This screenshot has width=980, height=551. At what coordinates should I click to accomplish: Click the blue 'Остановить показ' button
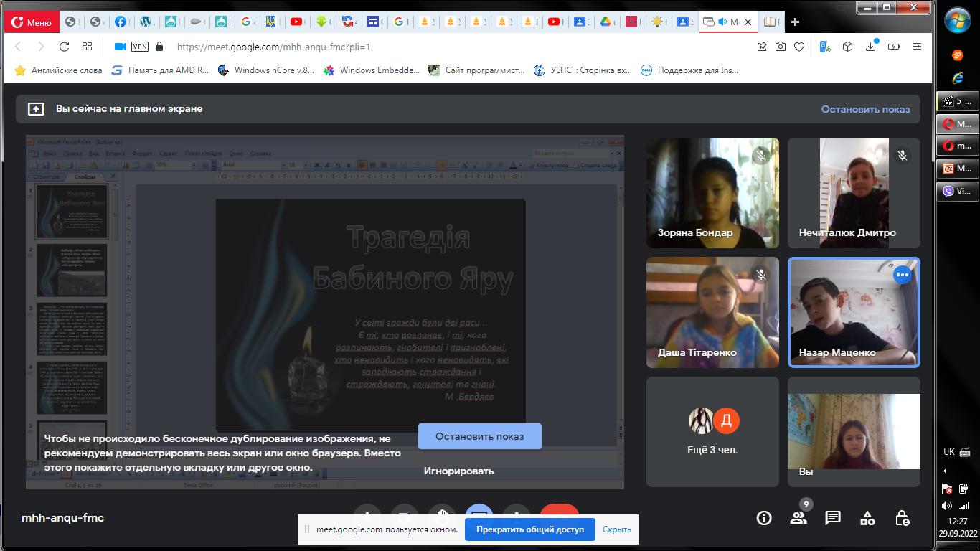[479, 436]
